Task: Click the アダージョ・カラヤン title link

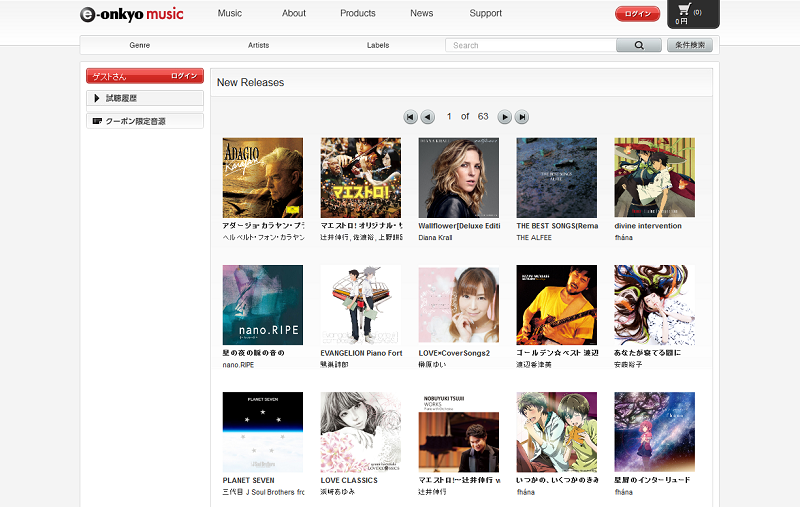Action: pyautogui.click(x=263, y=226)
